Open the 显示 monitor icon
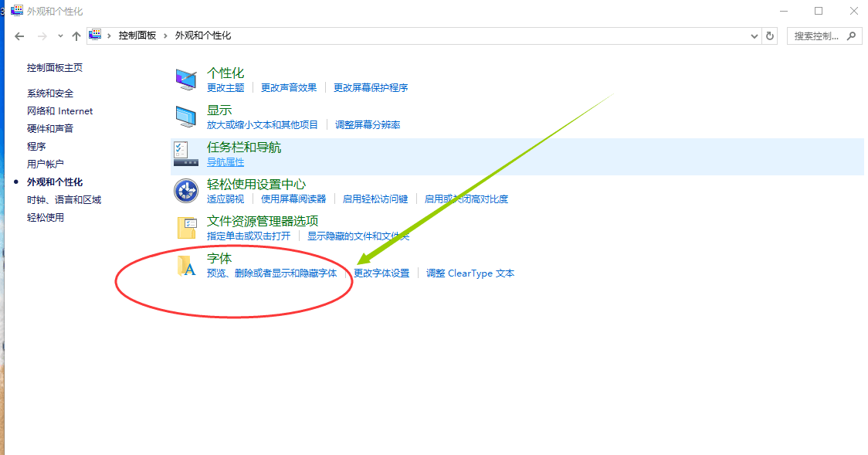868x455 pixels. pyautogui.click(x=186, y=117)
